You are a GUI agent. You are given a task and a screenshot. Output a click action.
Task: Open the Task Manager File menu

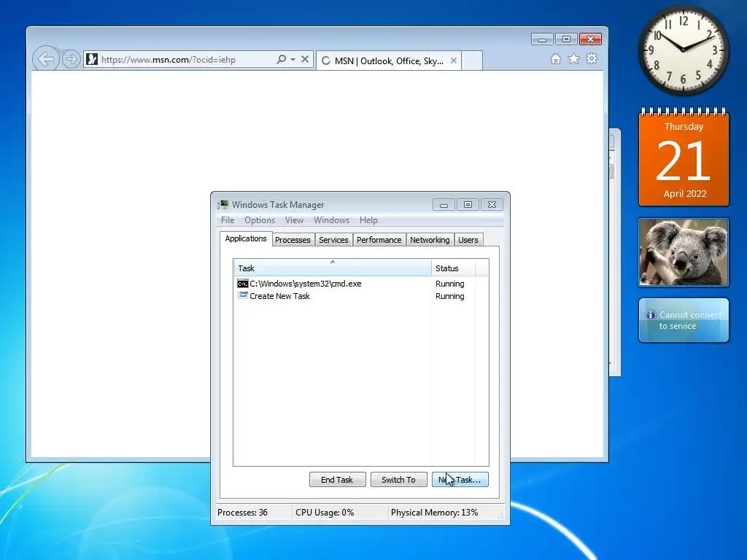pyautogui.click(x=228, y=220)
